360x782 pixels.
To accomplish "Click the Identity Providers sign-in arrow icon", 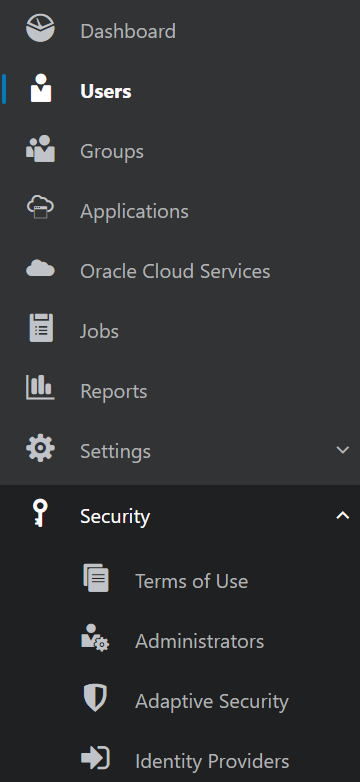I will (95, 758).
